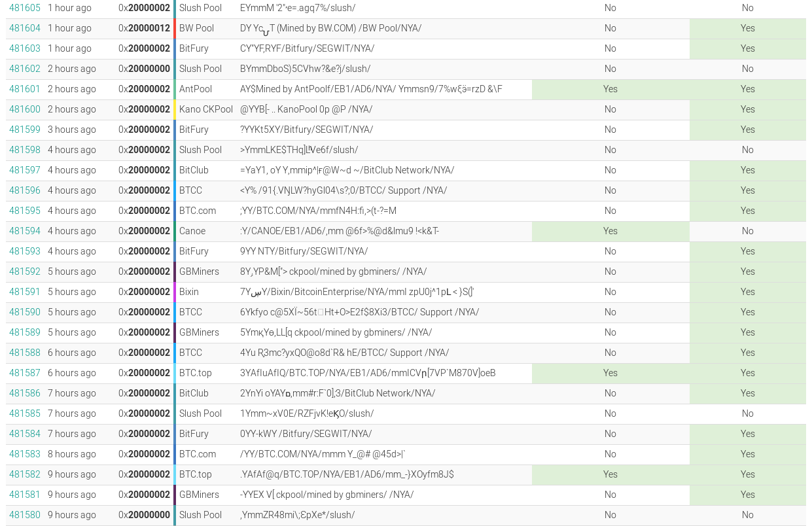Image resolution: width=812 pixels, height=526 pixels.
Task: Click block number 481585
Action: (25, 413)
